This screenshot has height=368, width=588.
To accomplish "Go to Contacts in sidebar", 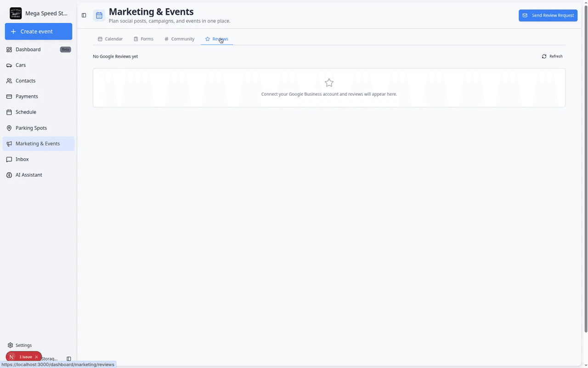I will [x=25, y=80].
